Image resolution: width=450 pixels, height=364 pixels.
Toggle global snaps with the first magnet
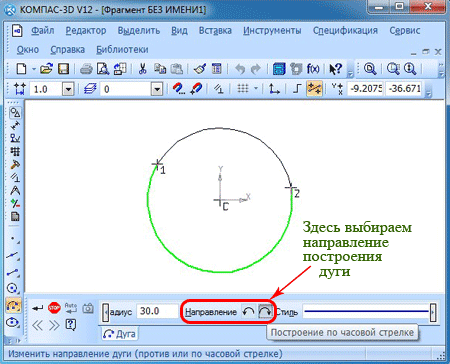pos(179,89)
